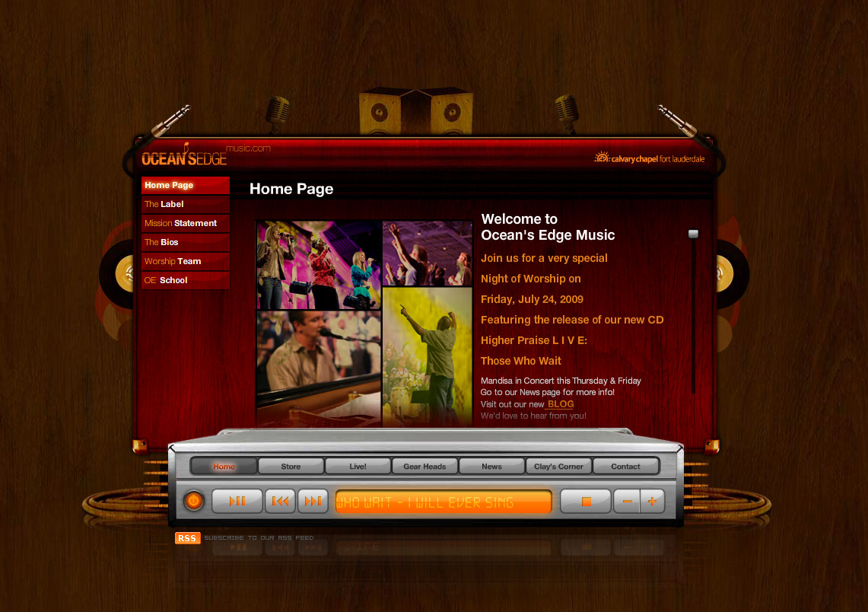Select Worship Team in the side menu
868x612 pixels.
tap(185, 261)
